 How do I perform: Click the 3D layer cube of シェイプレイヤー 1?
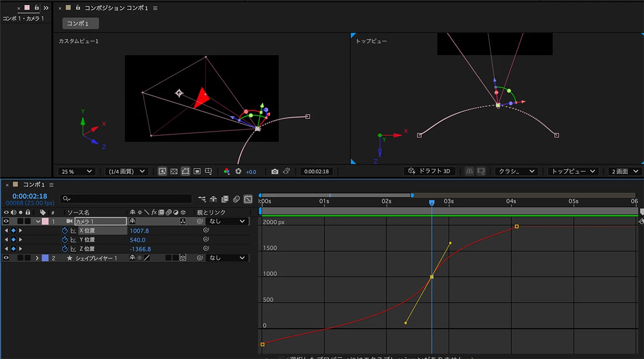pyautogui.click(x=183, y=258)
